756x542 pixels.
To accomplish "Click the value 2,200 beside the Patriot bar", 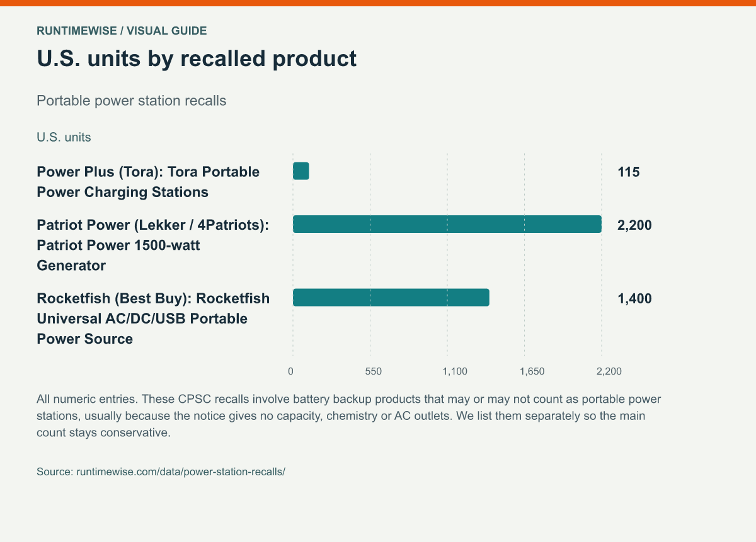I will pyautogui.click(x=634, y=225).
